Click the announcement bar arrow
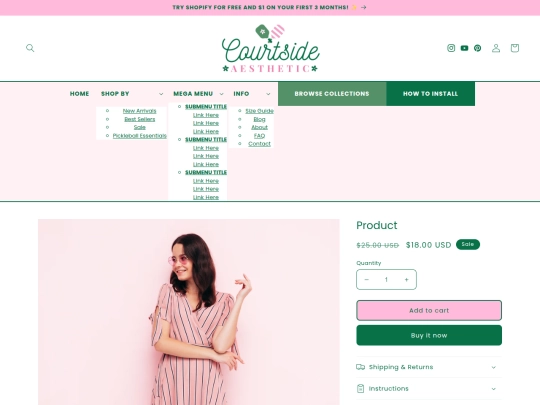The height and width of the screenshot is (405, 540). 364,7
